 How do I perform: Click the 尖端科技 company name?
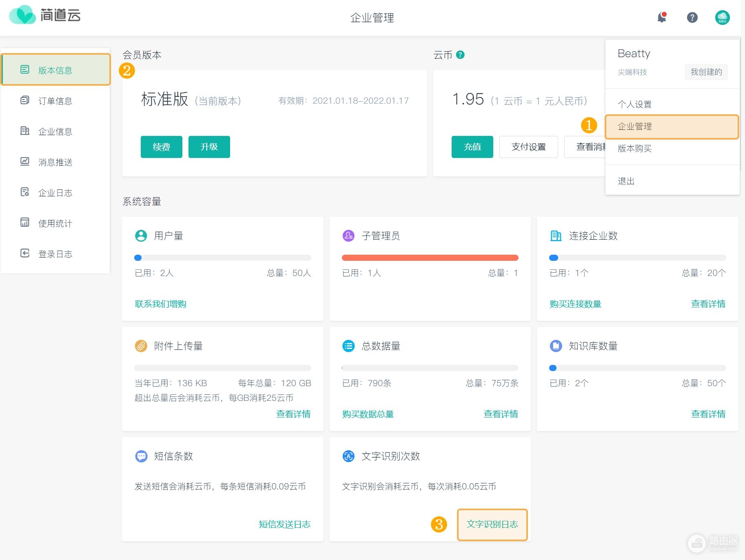[x=632, y=72]
